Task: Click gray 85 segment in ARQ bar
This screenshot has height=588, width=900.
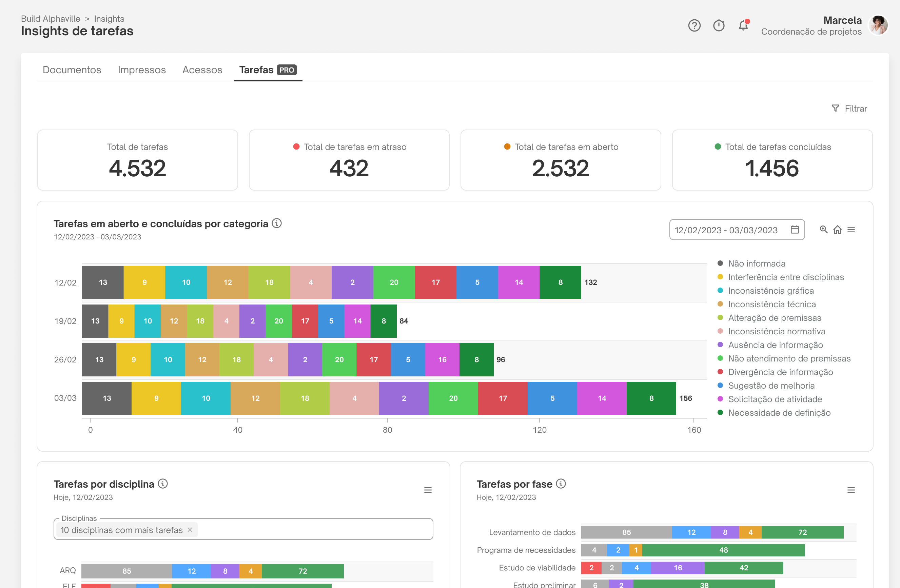Action: [x=127, y=571]
